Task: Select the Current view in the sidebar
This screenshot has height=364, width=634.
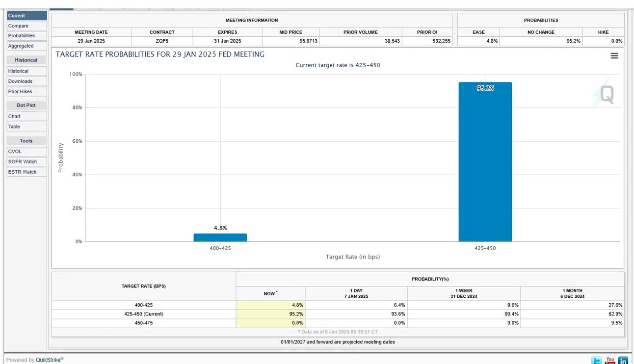Action: (27, 16)
